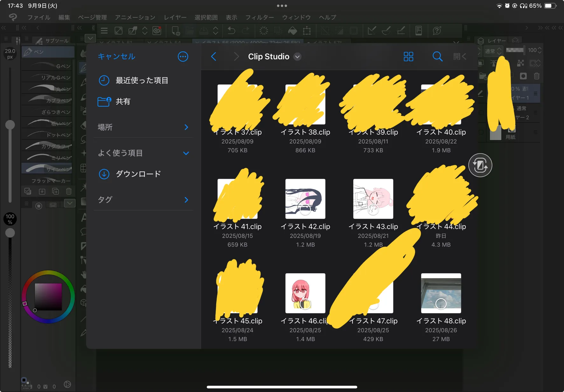Image resolution: width=564 pixels, height=392 pixels.
Task: Open Recent items (最近使った項目)
Action: (133, 80)
